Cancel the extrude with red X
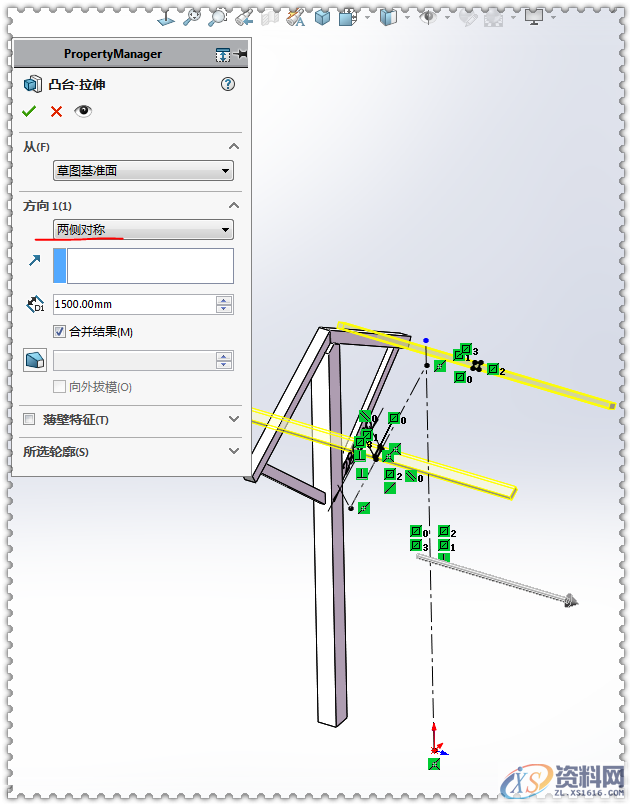 tap(56, 111)
